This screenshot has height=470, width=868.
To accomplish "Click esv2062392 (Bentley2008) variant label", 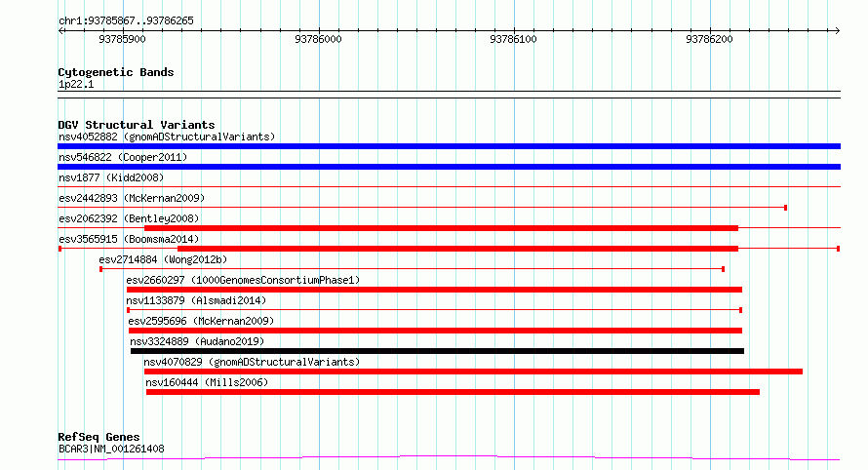I will 129,218.
